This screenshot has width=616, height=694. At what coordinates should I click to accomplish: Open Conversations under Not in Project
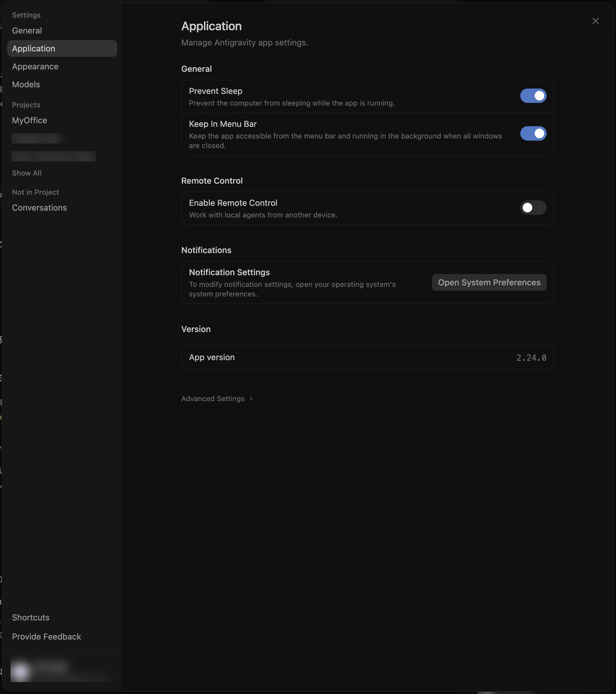62,208
